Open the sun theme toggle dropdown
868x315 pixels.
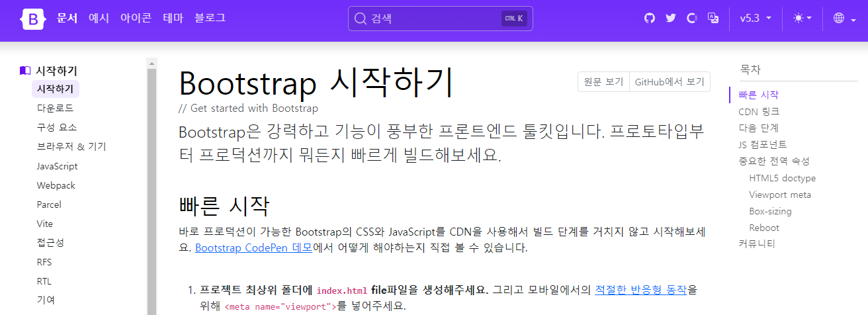[x=803, y=19]
